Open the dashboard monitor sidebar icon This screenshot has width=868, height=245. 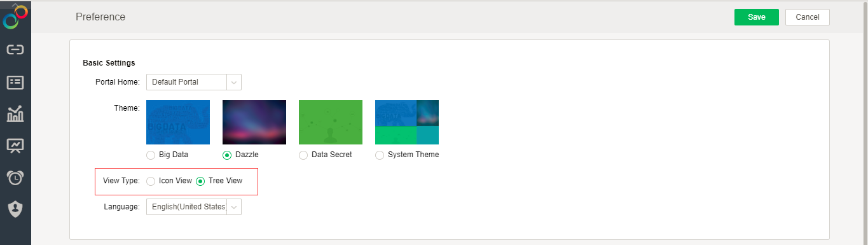pyautogui.click(x=15, y=146)
